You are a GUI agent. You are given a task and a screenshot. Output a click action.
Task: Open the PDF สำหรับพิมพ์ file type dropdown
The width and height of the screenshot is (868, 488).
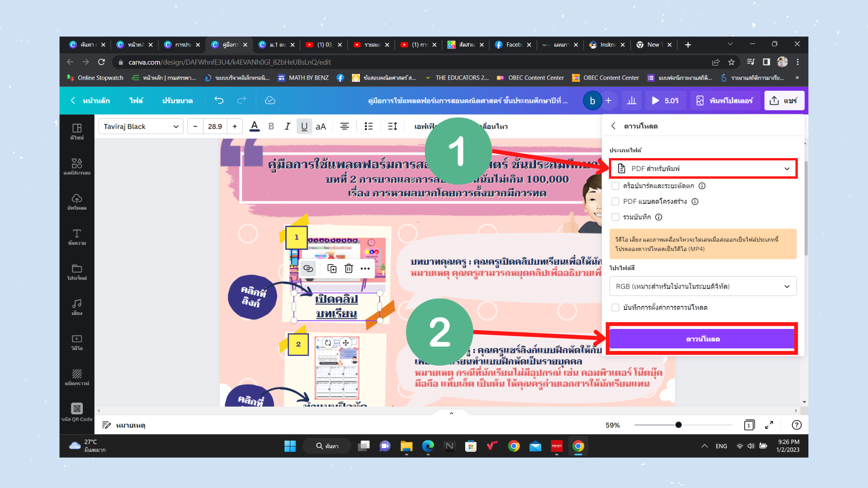coord(703,168)
